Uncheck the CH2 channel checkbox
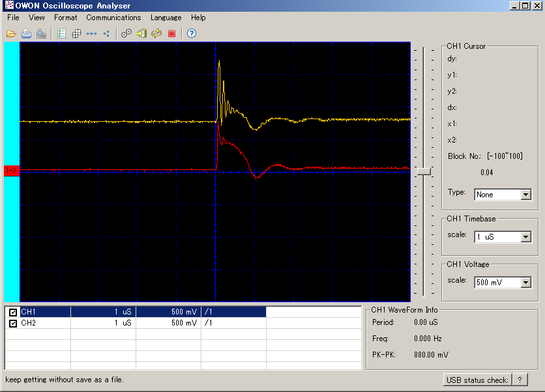 [13, 323]
